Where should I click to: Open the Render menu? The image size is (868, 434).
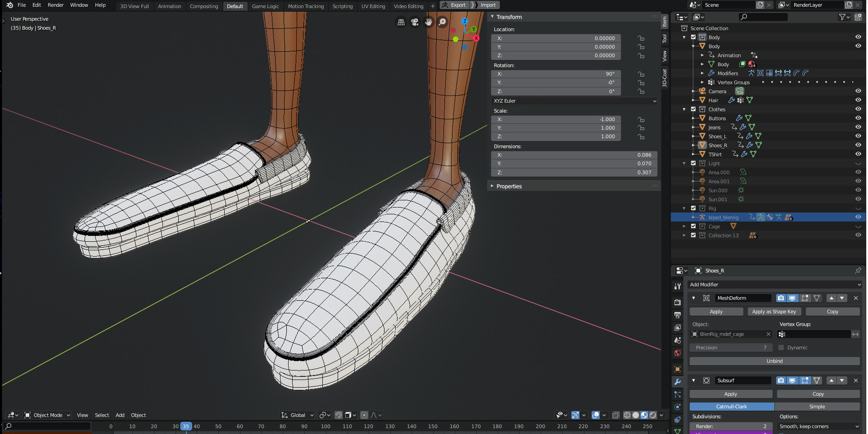pyautogui.click(x=55, y=5)
